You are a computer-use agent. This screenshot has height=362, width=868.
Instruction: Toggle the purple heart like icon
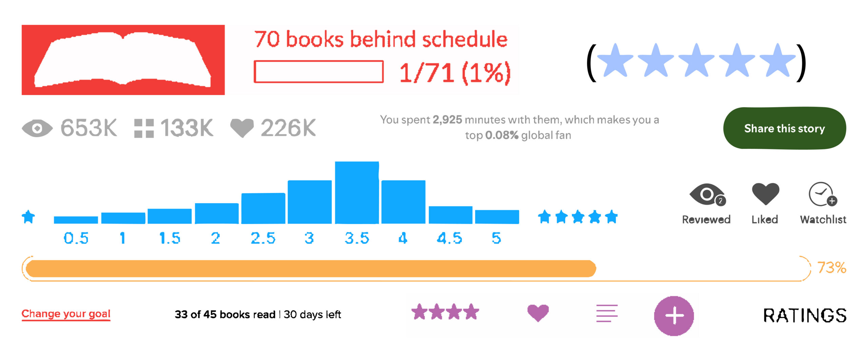point(538,312)
